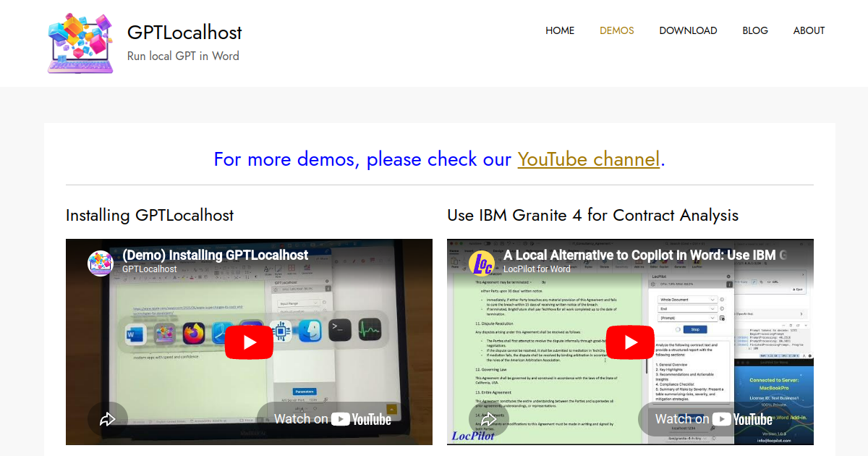
Task: Open the BLOG page
Action: coord(755,30)
